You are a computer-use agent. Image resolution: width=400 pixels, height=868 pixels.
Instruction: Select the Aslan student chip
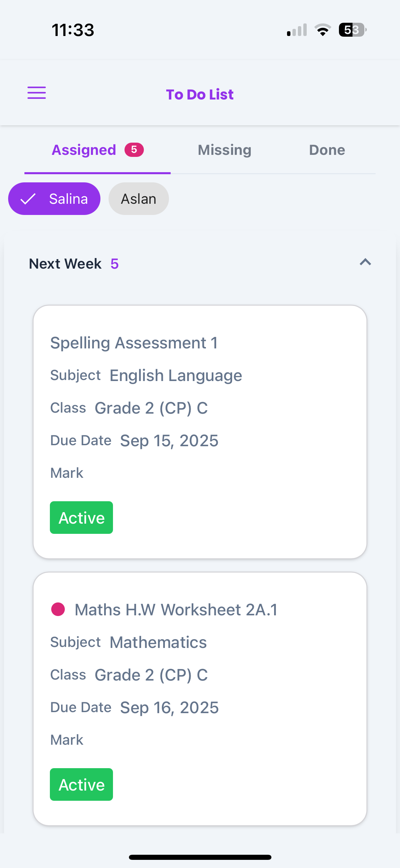(x=138, y=199)
